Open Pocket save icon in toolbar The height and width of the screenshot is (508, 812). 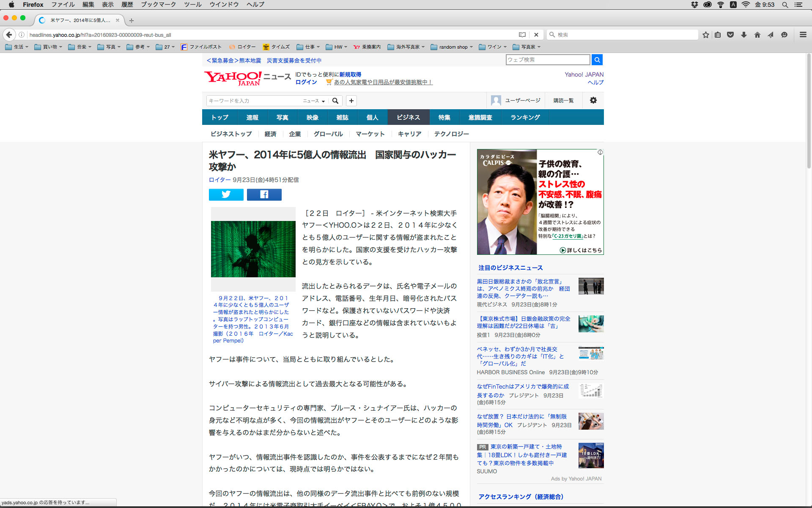730,35
